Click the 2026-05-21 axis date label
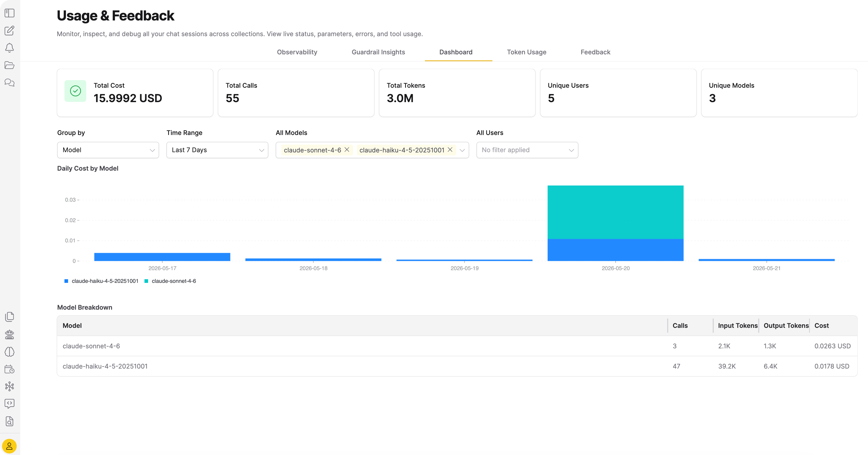This screenshot has width=868, height=455. pyautogui.click(x=766, y=268)
